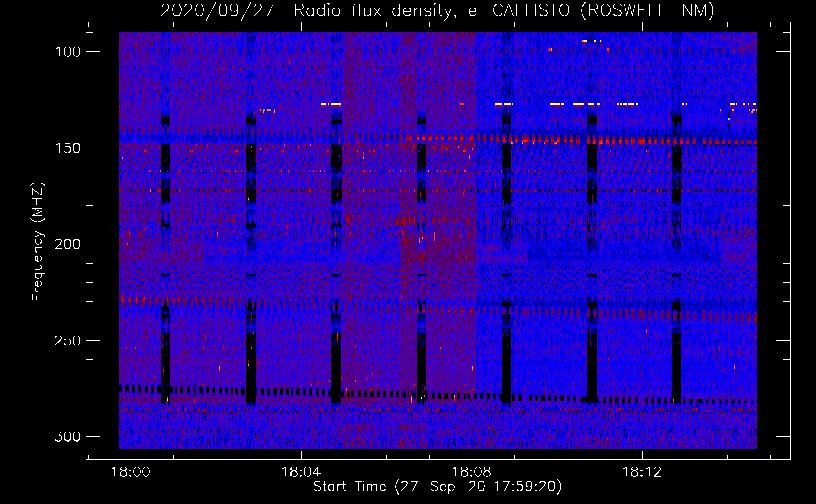Select the 200 frequency tick label
The image size is (816, 504).
click(x=68, y=244)
